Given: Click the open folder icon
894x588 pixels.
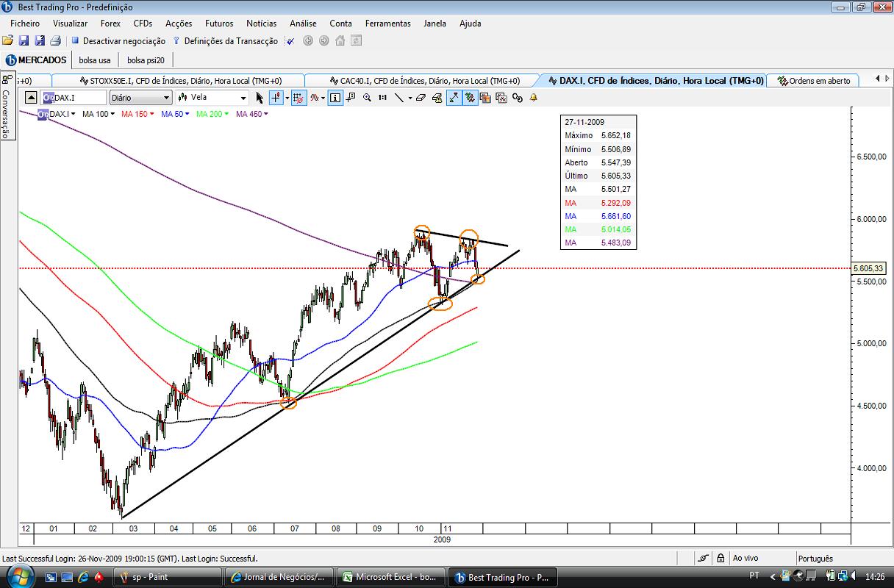Looking at the screenshot, I should (x=8, y=41).
